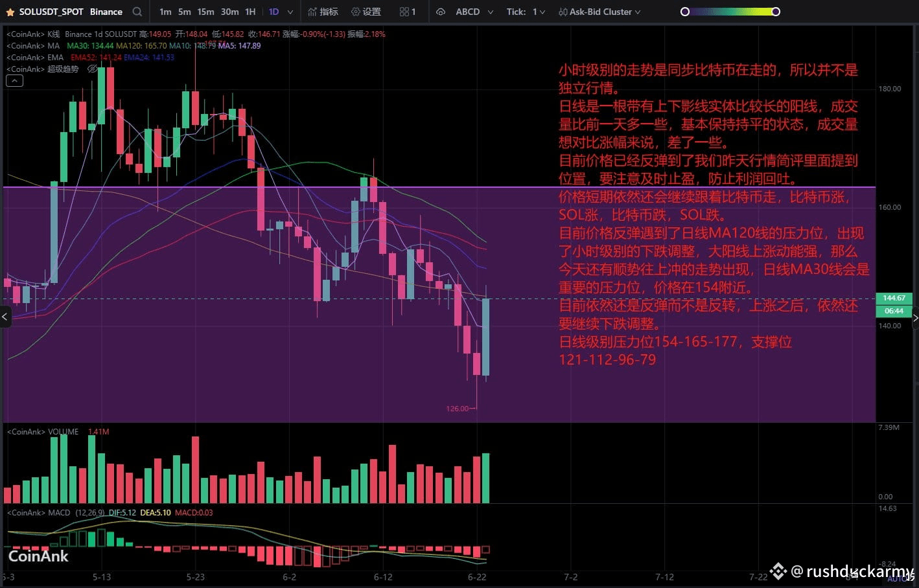Screen dimensions: 919x588
Task: Click the current price tag 144.67
Action: point(894,298)
